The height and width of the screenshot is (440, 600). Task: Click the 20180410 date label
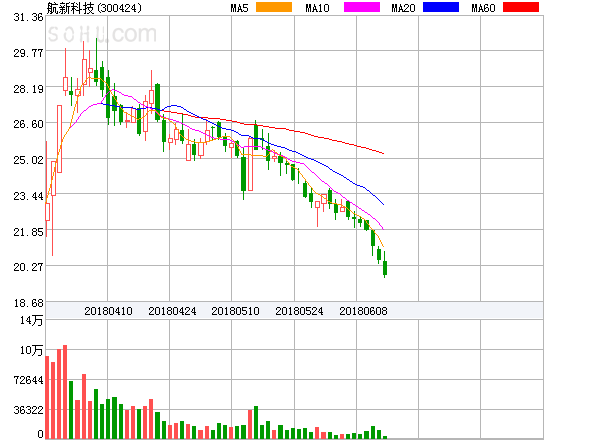108,311
